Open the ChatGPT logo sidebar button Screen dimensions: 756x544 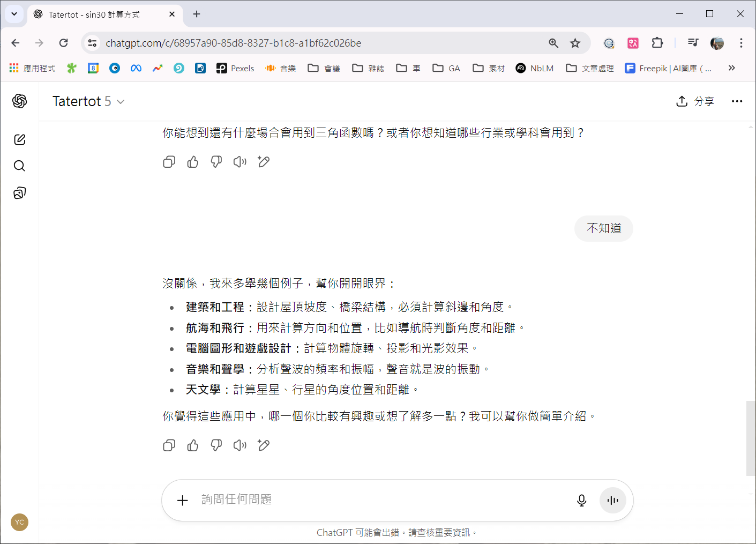[20, 101]
